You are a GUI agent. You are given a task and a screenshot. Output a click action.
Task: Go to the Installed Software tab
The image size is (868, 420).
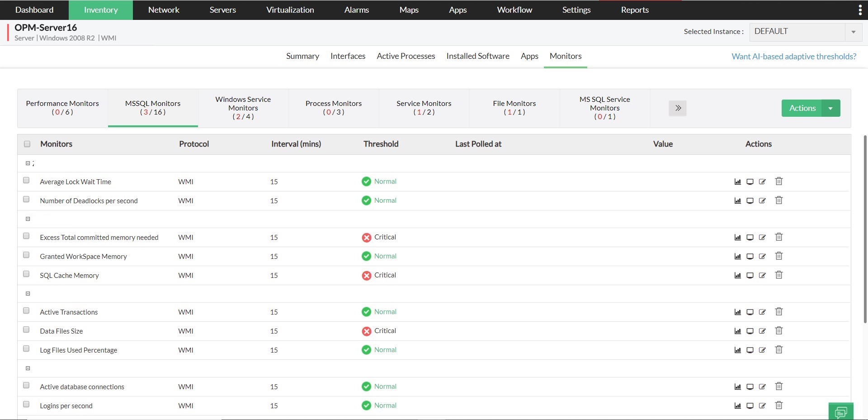477,56
